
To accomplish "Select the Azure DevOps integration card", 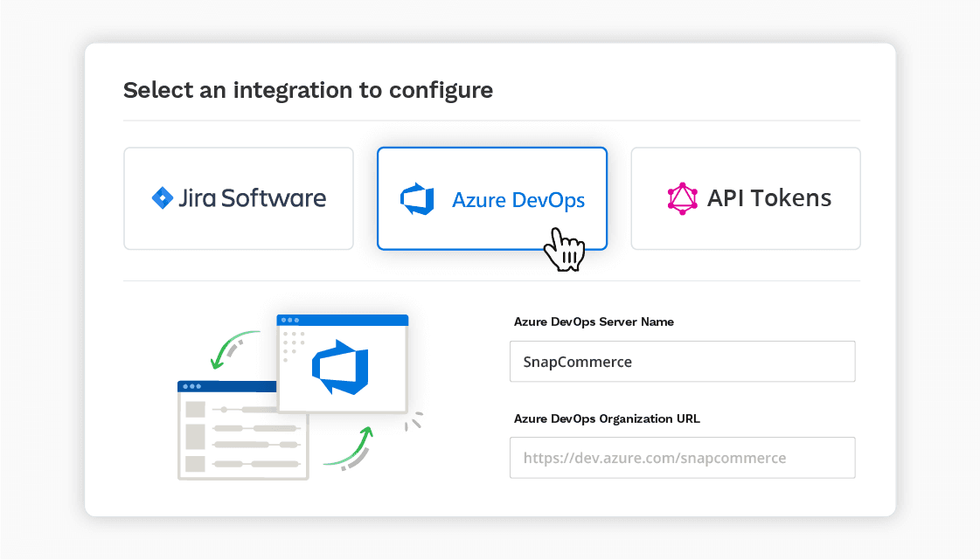I will [491, 198].
